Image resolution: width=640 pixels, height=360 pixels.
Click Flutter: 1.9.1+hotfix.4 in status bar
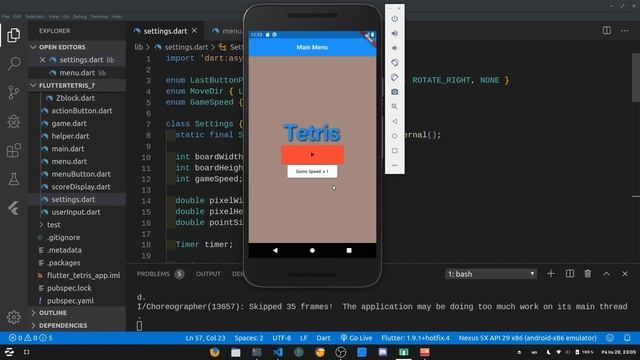point(415,338)
